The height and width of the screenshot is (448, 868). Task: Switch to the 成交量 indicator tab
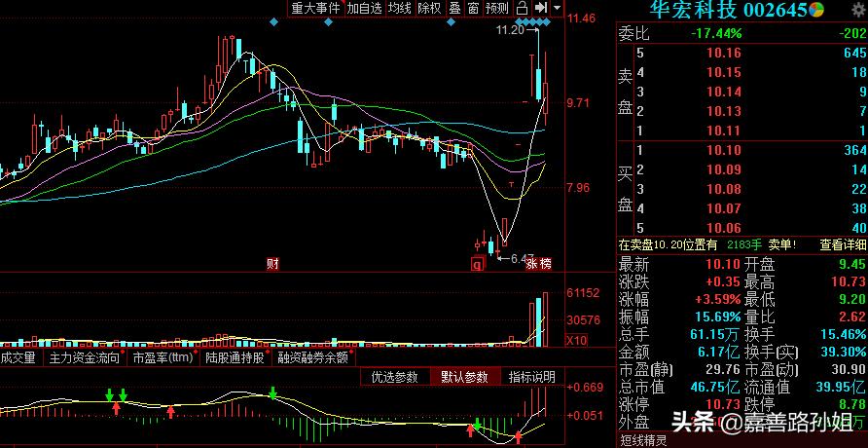tap(18, 357)
